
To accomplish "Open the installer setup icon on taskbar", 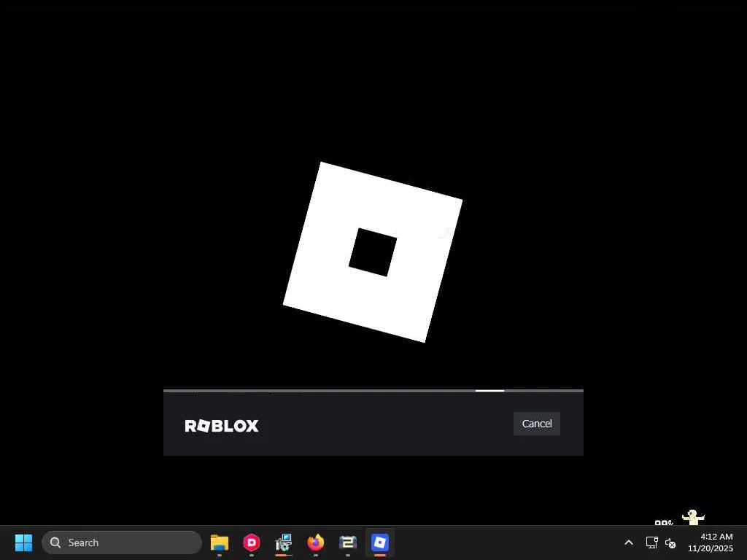I will 284,542.
